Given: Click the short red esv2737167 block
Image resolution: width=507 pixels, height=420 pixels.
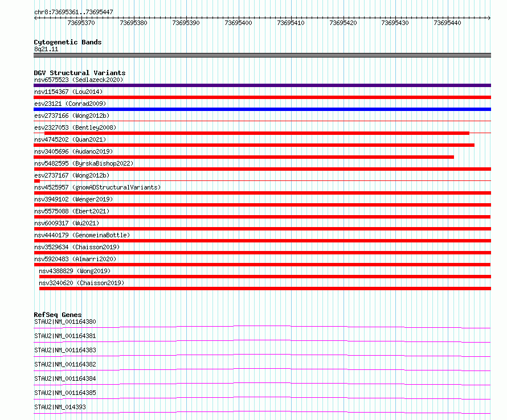Looking at the screenshot, I should point(37,181).
